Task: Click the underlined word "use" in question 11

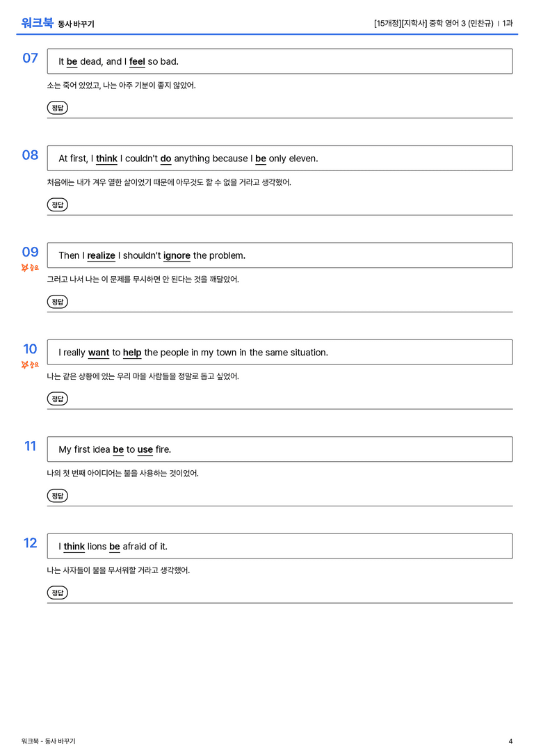Action: click(x=145, y=450)
